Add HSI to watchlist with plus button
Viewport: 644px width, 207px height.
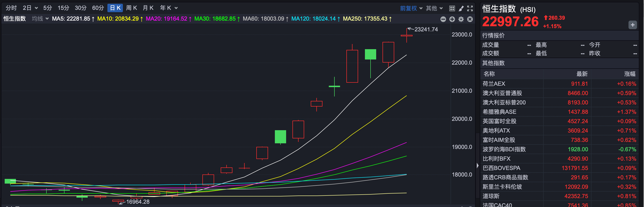(x=633, y=25)
